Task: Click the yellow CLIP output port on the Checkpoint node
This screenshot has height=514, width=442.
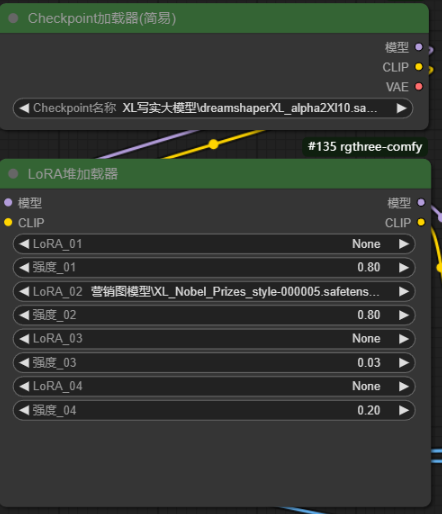Action: click(x=419, y=67)
